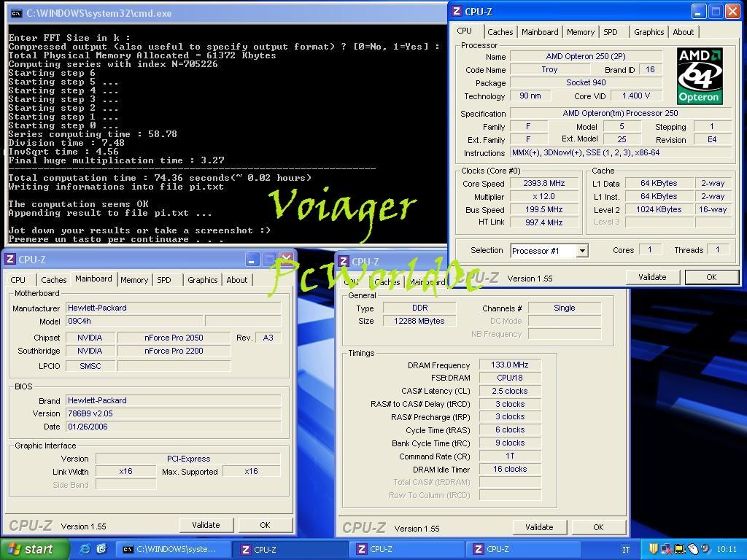The image size is (747, 560).
Task: Click OK in the CPU-Z Mainboard window
Action: pyautogui.click(x=265, y=525)
